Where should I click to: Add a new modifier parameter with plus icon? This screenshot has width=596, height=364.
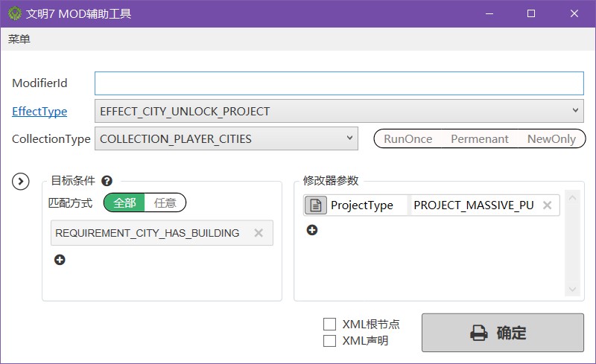coord(312,230)
